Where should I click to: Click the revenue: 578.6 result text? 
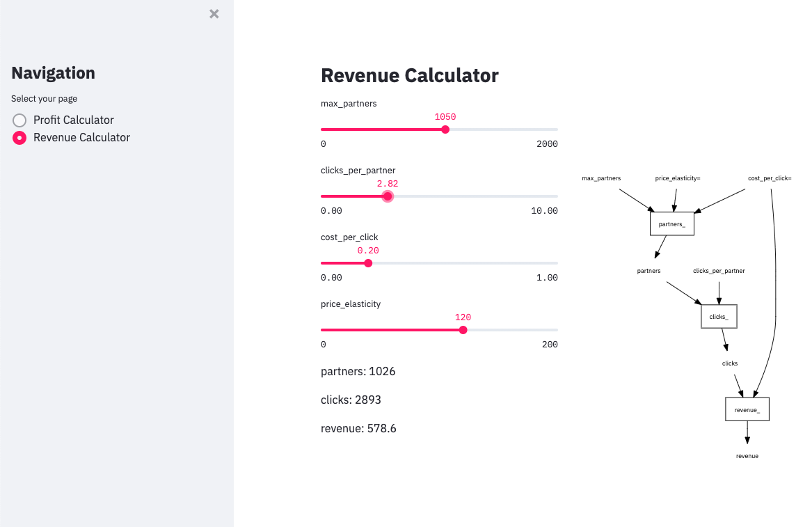point(358,428)
